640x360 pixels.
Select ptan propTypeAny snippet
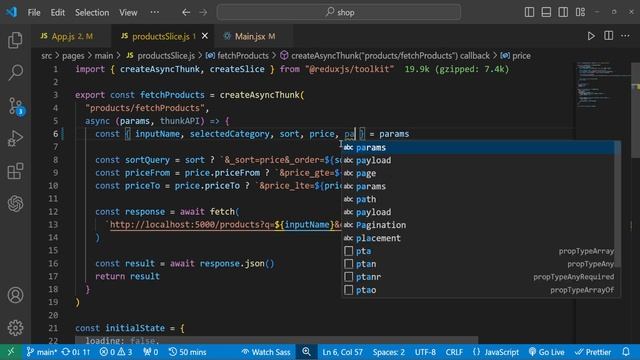(x=478, y=264)
